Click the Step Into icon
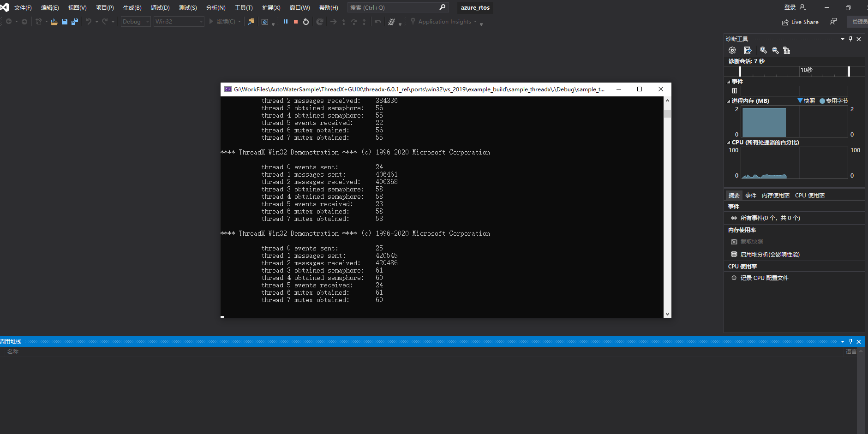Viewport: 868px width, 434px height. coord(344,22)
